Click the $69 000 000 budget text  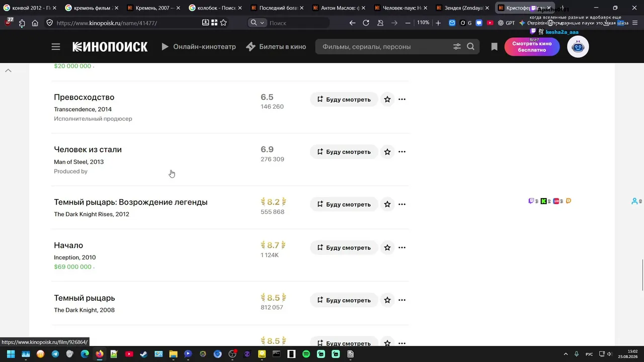[73, 267]
